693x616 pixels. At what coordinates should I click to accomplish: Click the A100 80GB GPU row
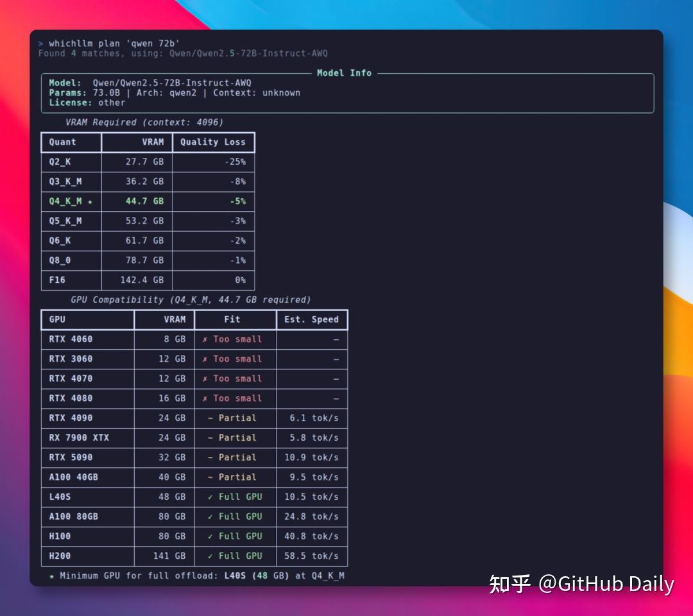(x=194, y=517)
